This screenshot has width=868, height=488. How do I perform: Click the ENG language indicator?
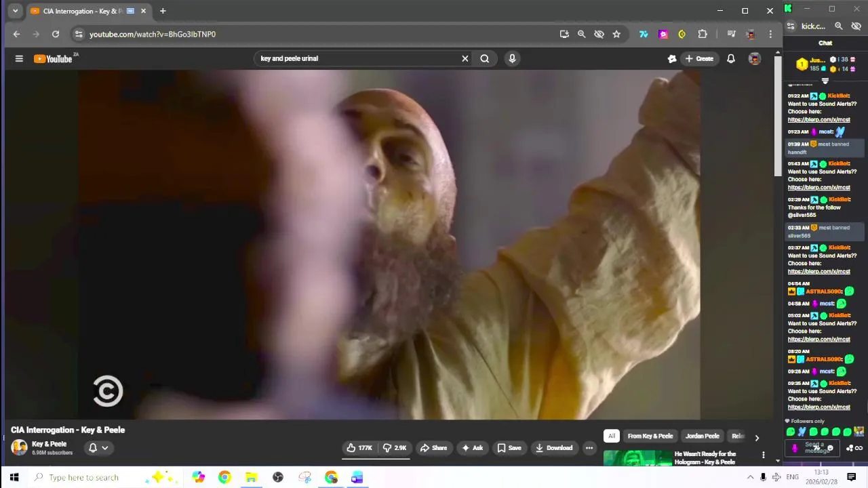coord(792,477)
